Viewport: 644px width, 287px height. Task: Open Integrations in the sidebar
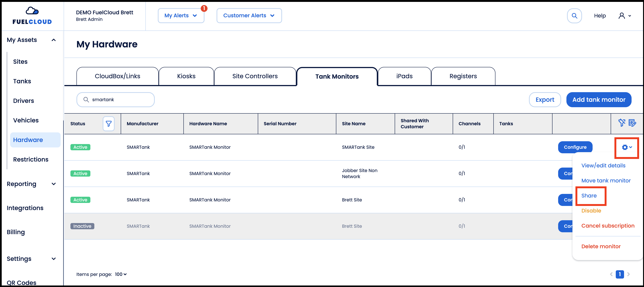pos(25,208)
